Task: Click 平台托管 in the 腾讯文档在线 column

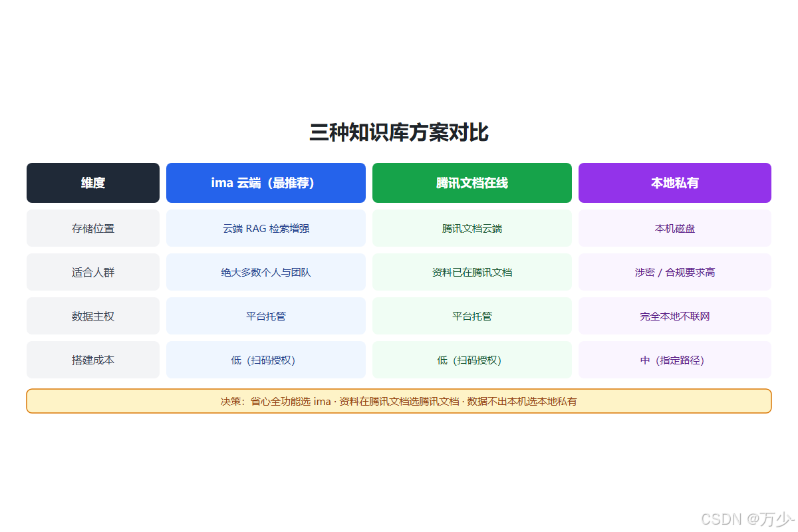Action: tap(472, 316)
